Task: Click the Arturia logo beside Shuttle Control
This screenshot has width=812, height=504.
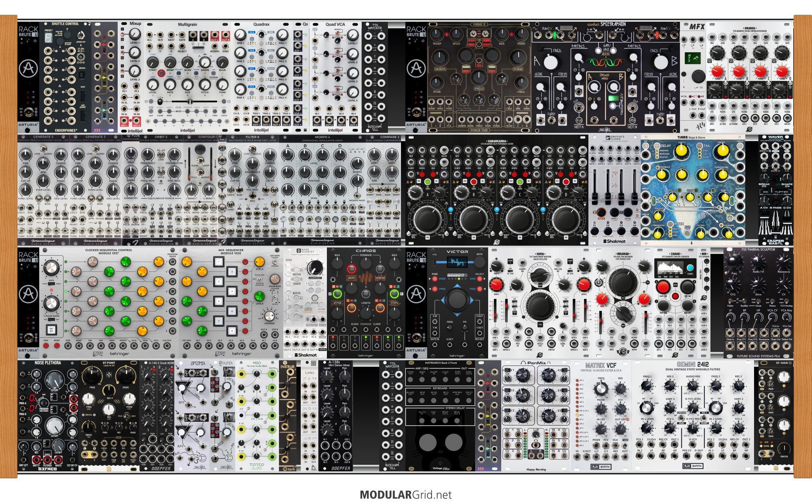Action: pyautogui.click(x=28, y=69)
